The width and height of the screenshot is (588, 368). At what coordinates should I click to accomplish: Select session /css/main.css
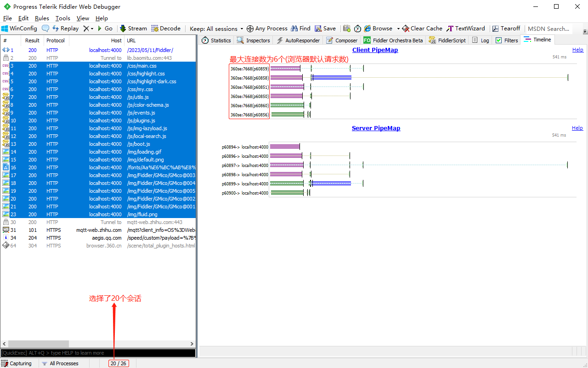pos(98,66)
